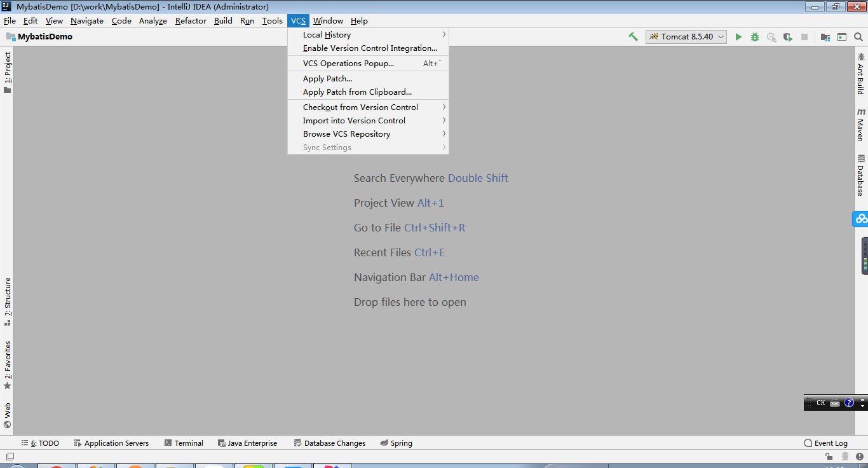Open the Terminal tool window

pos(183,443)
